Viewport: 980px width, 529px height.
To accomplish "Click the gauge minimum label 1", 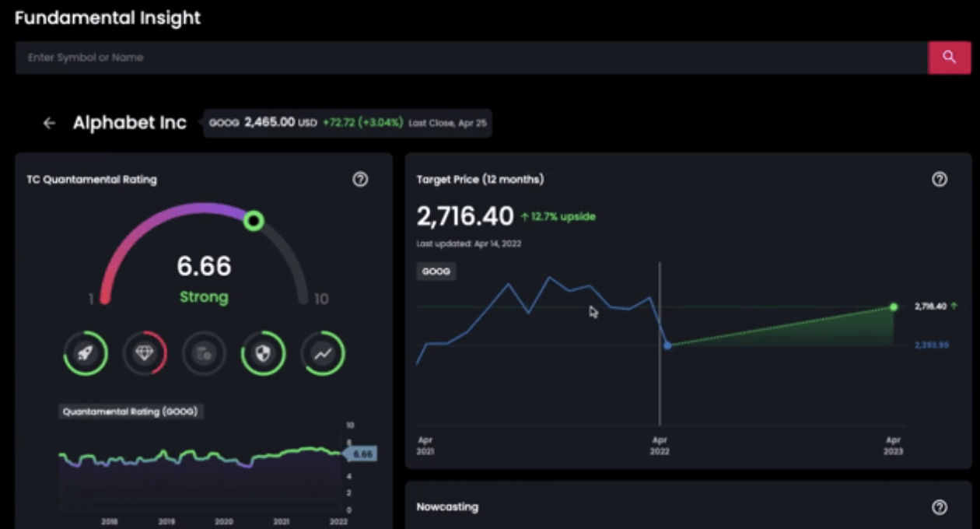I will click(x=91, y=300).
